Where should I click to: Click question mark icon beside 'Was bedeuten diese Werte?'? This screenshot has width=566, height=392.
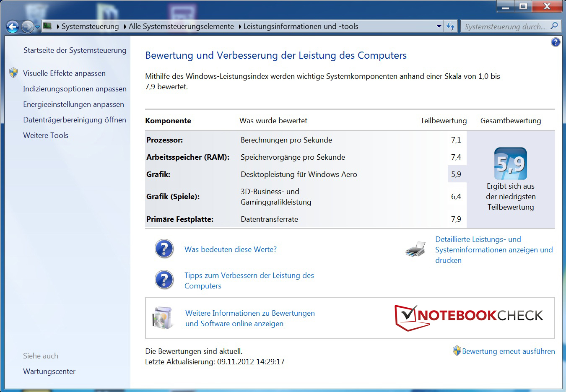(164, 249)
